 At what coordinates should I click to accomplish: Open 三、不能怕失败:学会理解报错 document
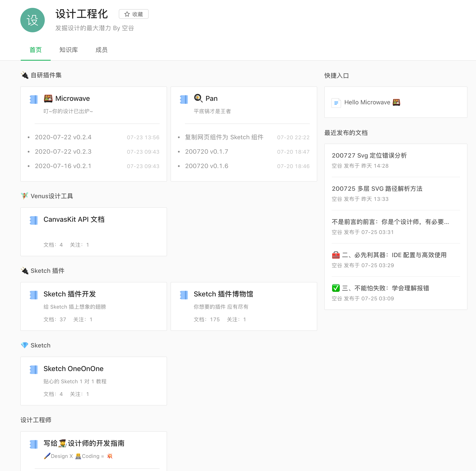point(385,288)
